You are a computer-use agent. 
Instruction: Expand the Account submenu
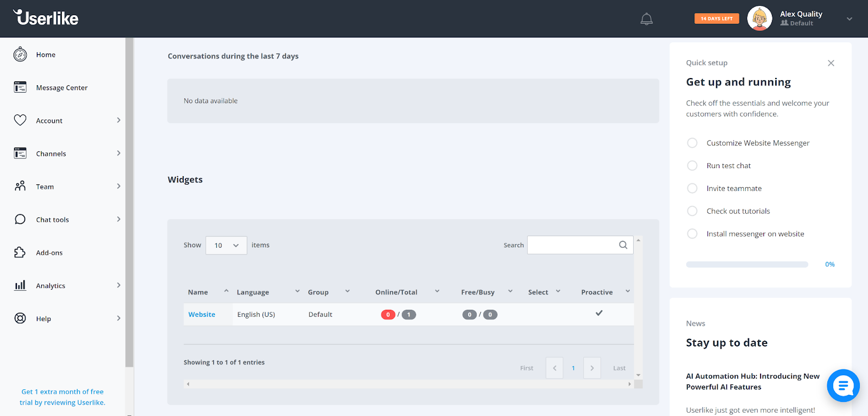click(118, 120)
